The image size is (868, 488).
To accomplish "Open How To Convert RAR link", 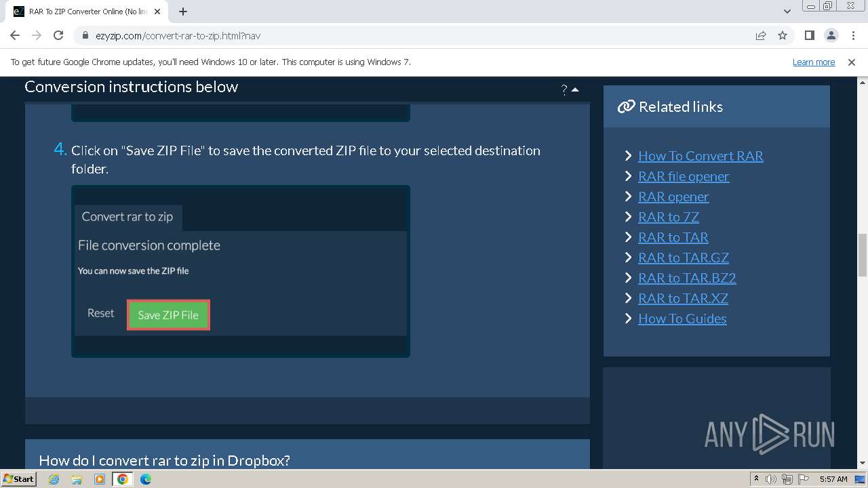I will click(701, 156).
